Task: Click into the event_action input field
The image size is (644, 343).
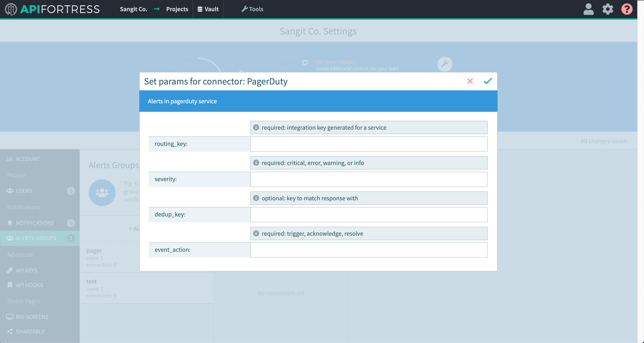Action: tap(369, 250)
